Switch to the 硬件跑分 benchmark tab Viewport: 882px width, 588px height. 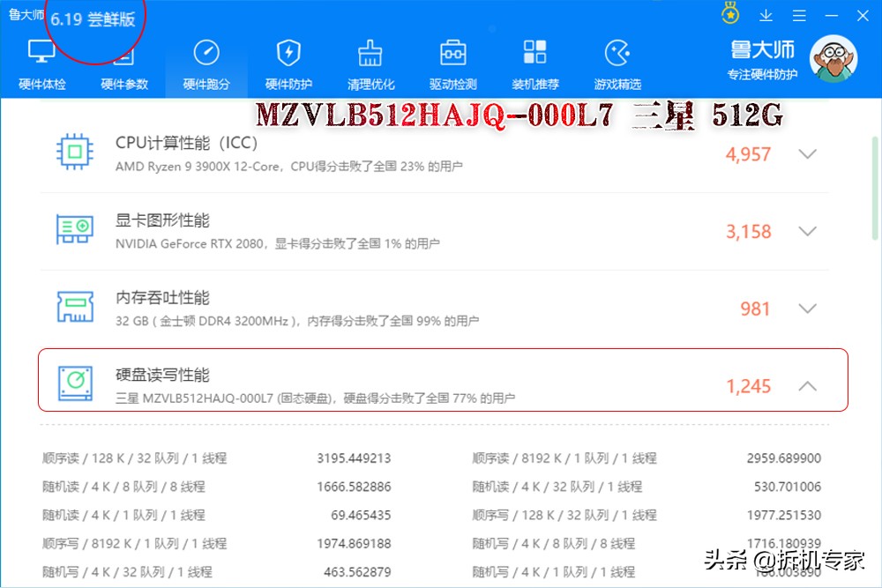pyautogui.click(x=206, y=63)
